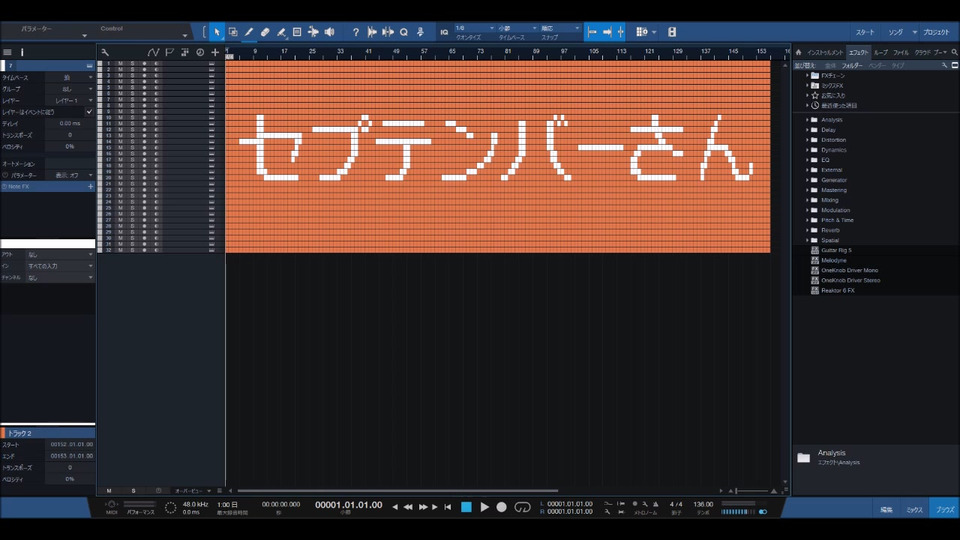Expand the Reverb folder
This screenshot has height=540, width=960.
pos(807,230)
